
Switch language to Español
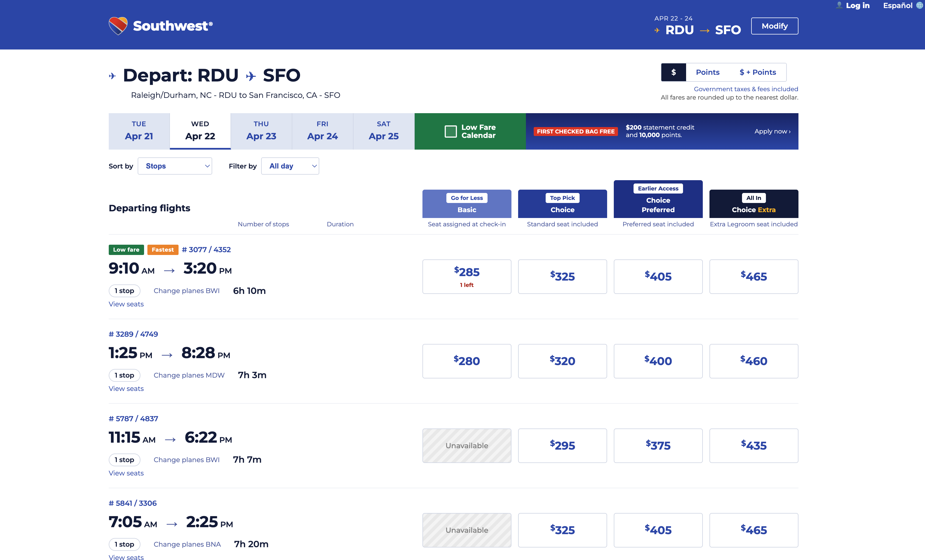(897, 5)
